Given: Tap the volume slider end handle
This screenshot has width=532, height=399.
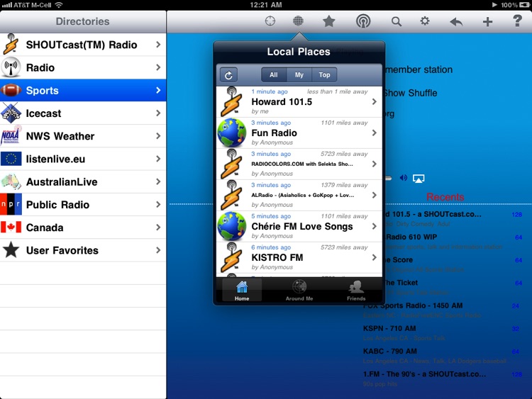Looking at the screenshot, I should 388,178.
